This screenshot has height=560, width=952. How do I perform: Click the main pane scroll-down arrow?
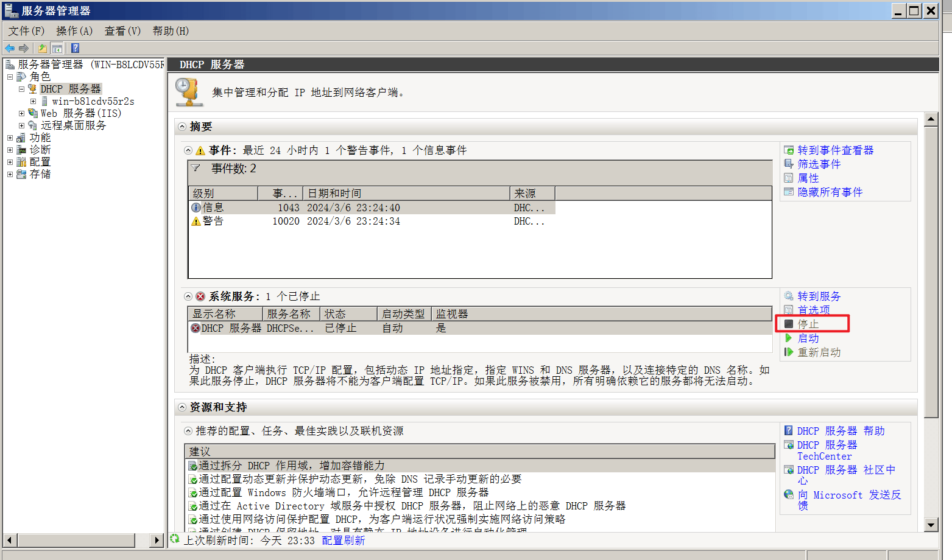(931, 525)
